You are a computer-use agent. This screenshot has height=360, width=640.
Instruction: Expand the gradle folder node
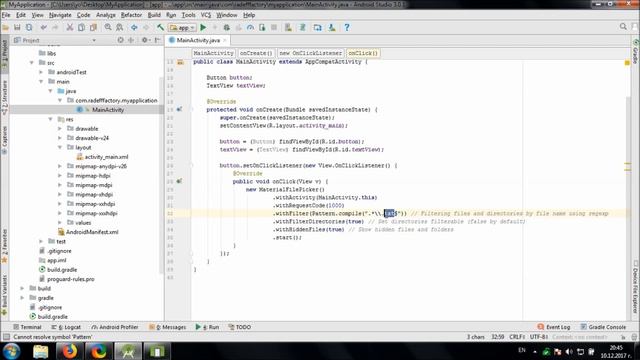pos(22,298)
